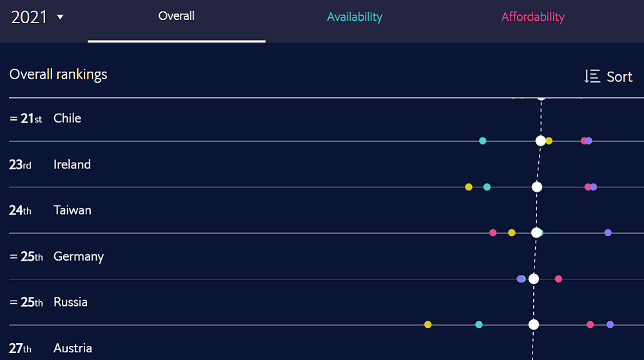Switch to the Availability tab

[355, 17]
